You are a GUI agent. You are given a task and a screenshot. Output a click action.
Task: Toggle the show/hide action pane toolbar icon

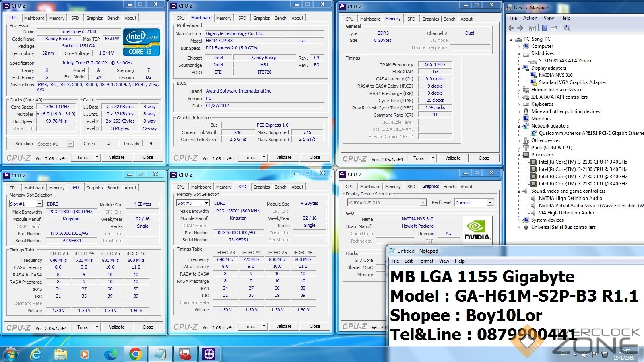point(554,28)
